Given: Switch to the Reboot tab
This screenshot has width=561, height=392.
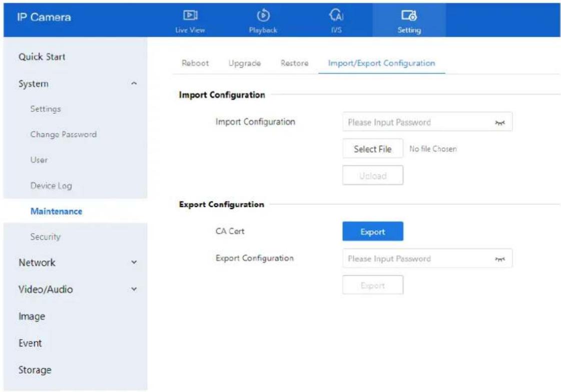Looking at the screenshot, I should 195,63.
